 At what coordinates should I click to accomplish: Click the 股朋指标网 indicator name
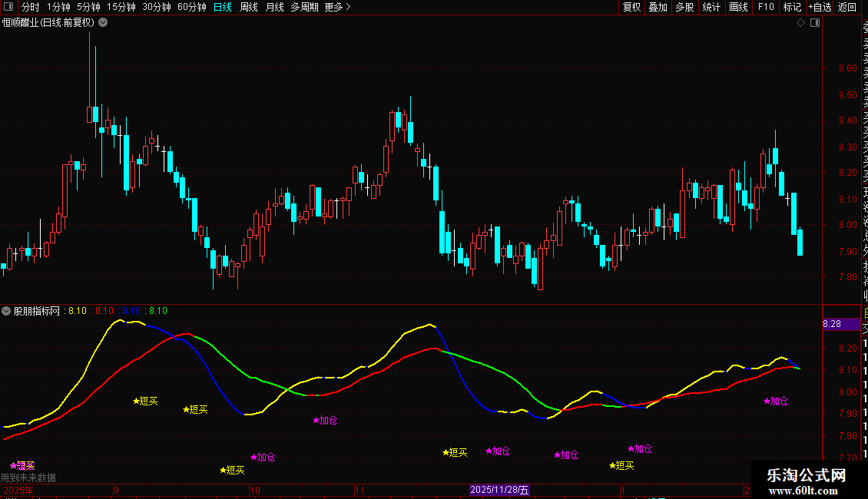point(37,311)
